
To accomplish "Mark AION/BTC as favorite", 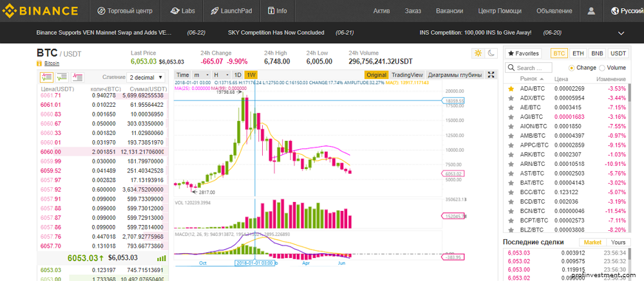I will click(511, 126).
